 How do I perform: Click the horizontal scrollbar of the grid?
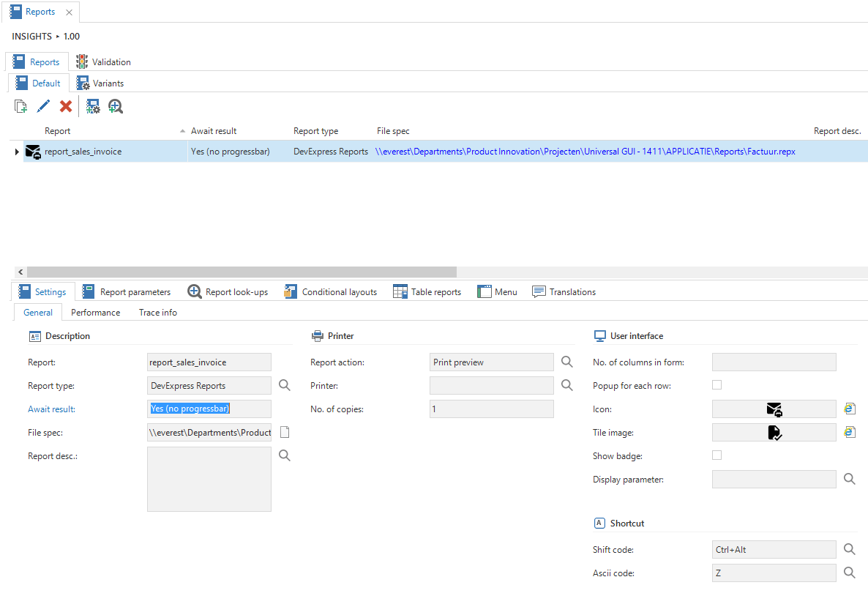click(x=242, y=272)
